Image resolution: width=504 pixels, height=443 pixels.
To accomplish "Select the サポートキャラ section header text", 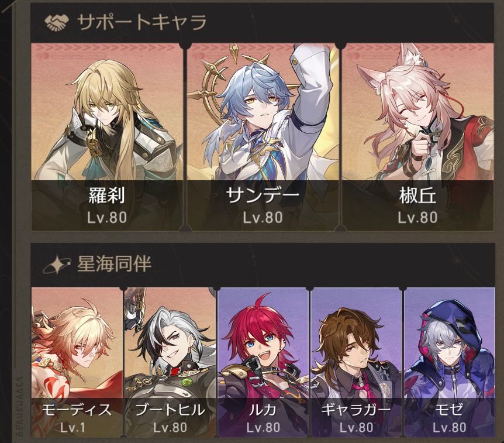I will tap(141, 22).
